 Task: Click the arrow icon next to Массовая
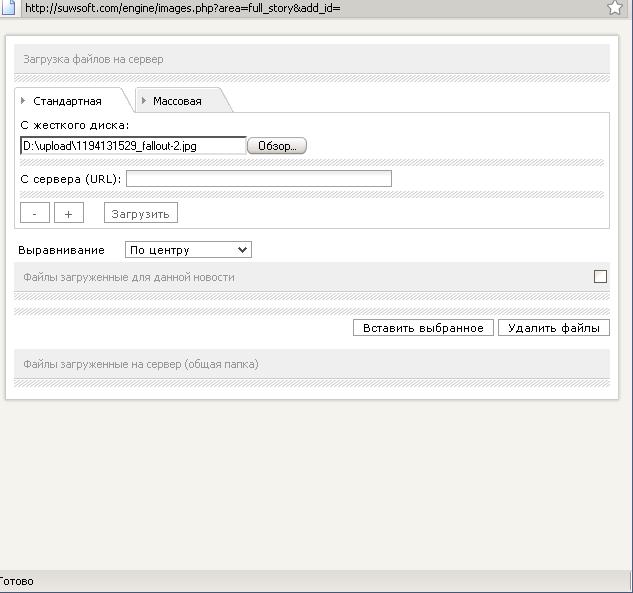click(x=143, y=101)
